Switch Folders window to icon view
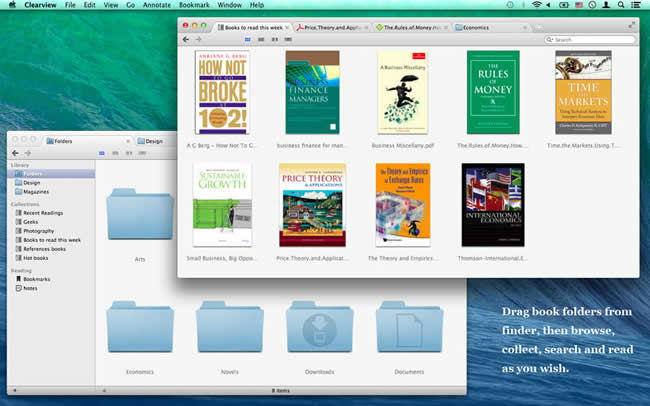Screen dimensions: 650x406 [102, 152]
